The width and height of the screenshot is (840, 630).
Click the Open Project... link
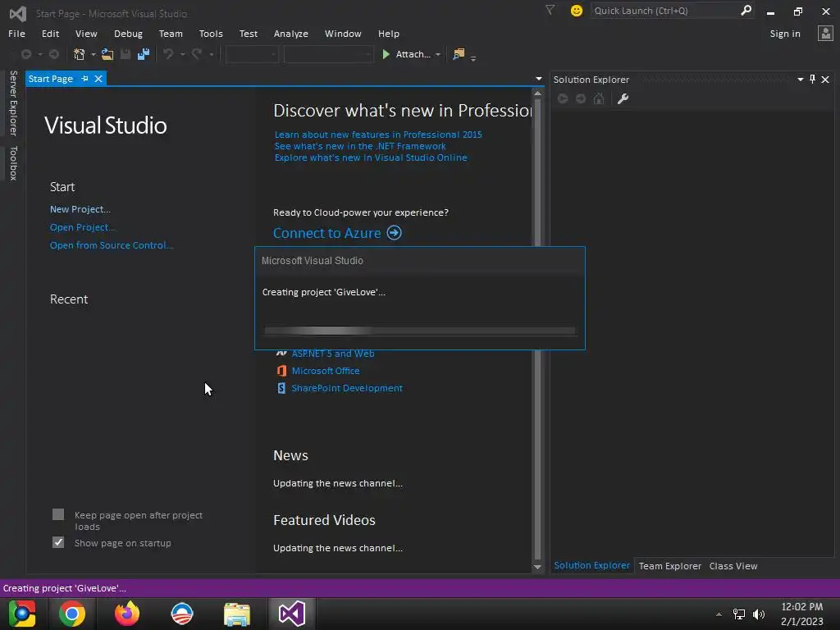tap(83, 227)
